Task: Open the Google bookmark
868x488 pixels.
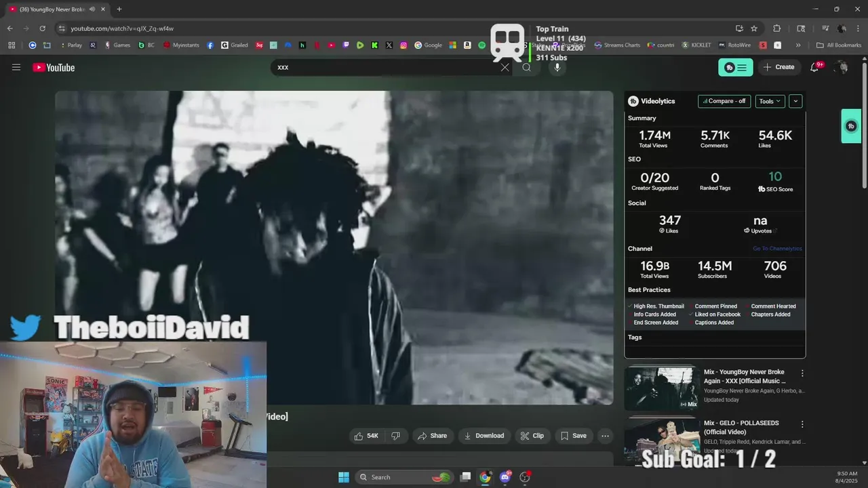Action: tap(429, 45)
